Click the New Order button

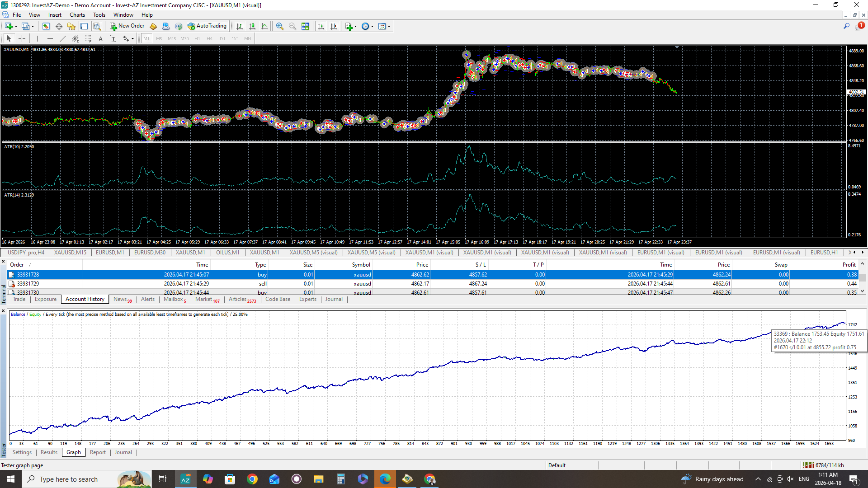pos(127,26)
